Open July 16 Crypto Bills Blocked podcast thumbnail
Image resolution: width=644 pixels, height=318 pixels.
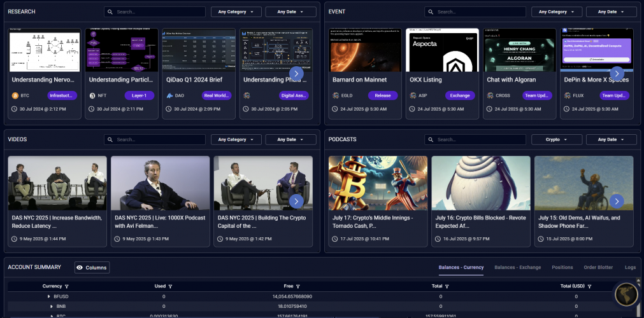[x=481, y=183]
